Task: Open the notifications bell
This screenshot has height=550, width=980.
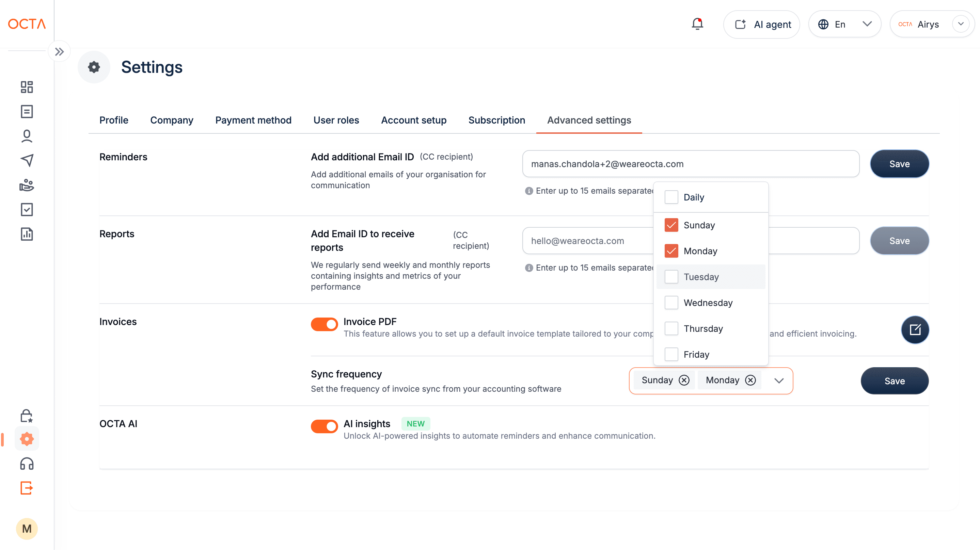Action: (697, 24)
